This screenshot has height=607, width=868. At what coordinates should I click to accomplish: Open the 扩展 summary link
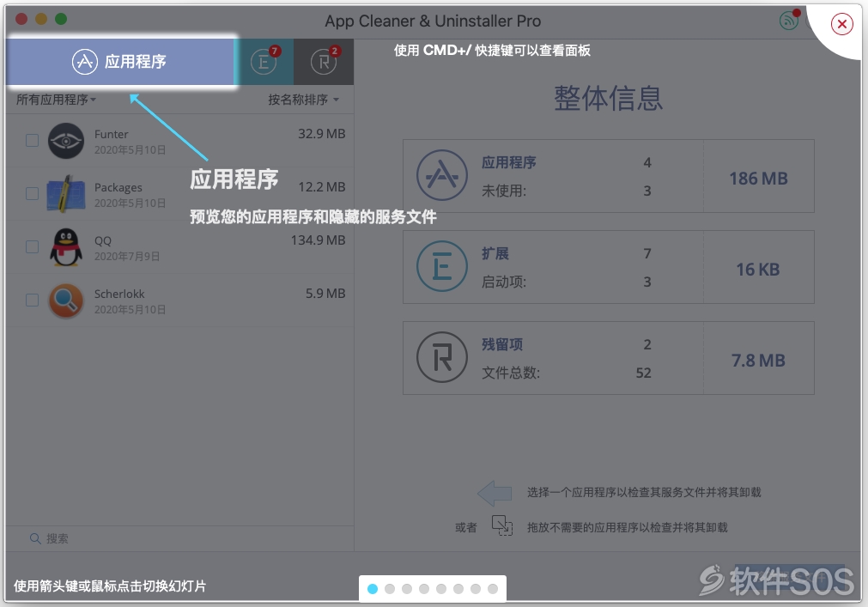[495, 253]
